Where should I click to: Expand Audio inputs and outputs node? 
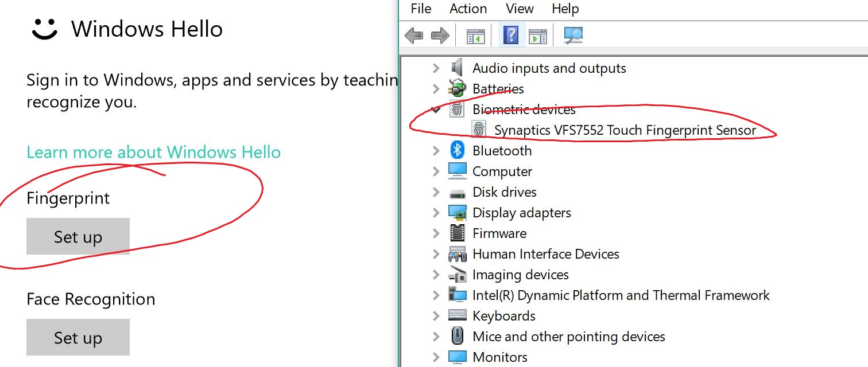pos(436,68)
